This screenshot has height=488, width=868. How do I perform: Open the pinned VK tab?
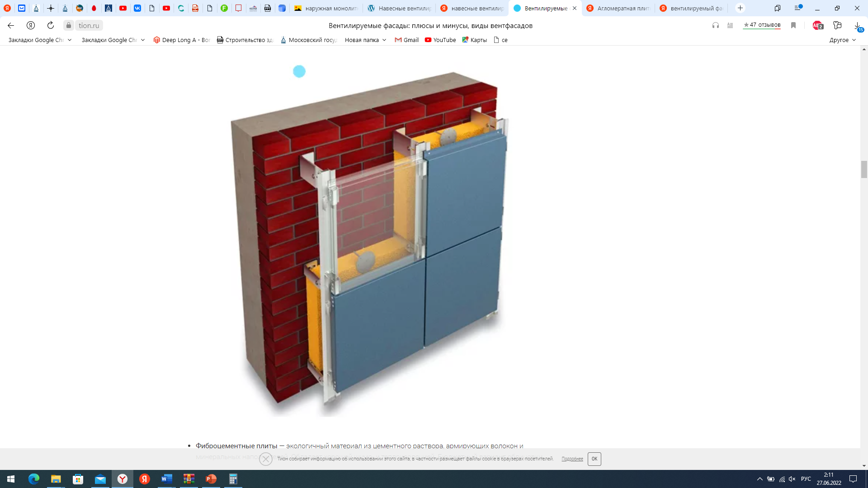tap(137, 8)
